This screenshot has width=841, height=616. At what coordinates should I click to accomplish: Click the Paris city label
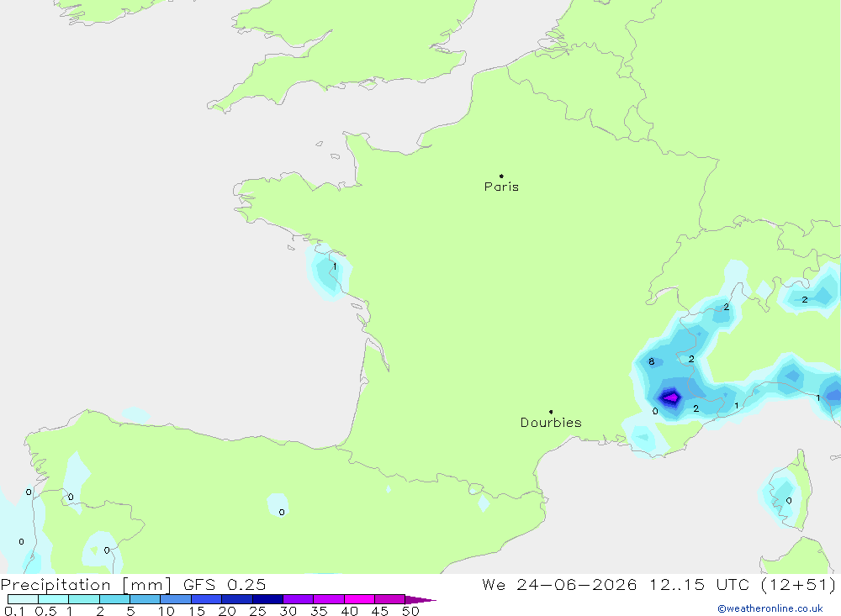coord(501,187)
